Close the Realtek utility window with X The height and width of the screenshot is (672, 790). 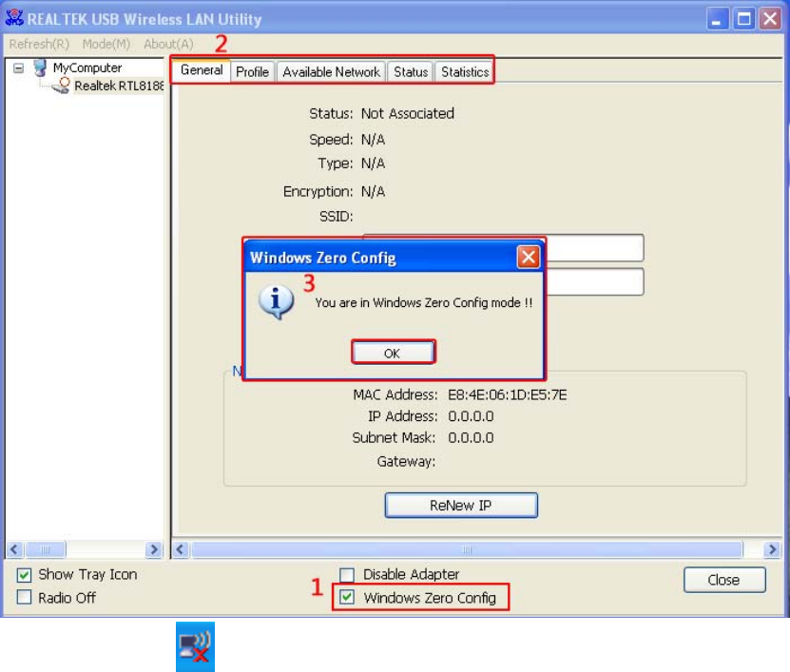click(x=770, y=19)
